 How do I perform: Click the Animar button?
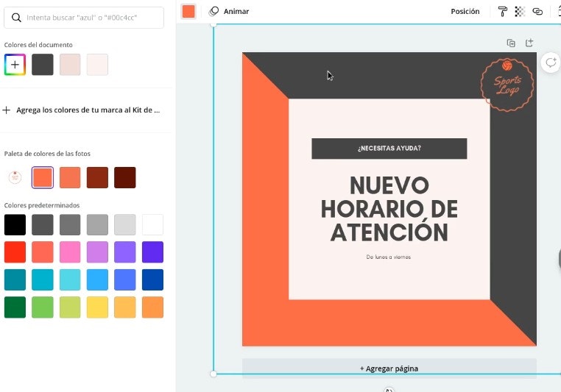(229, 12)
